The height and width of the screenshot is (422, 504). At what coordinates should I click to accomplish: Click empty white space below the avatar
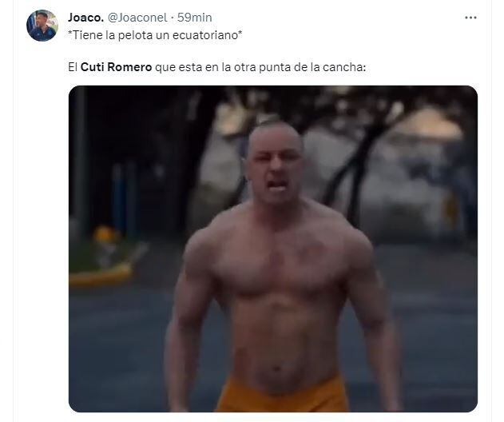point(42,225)
